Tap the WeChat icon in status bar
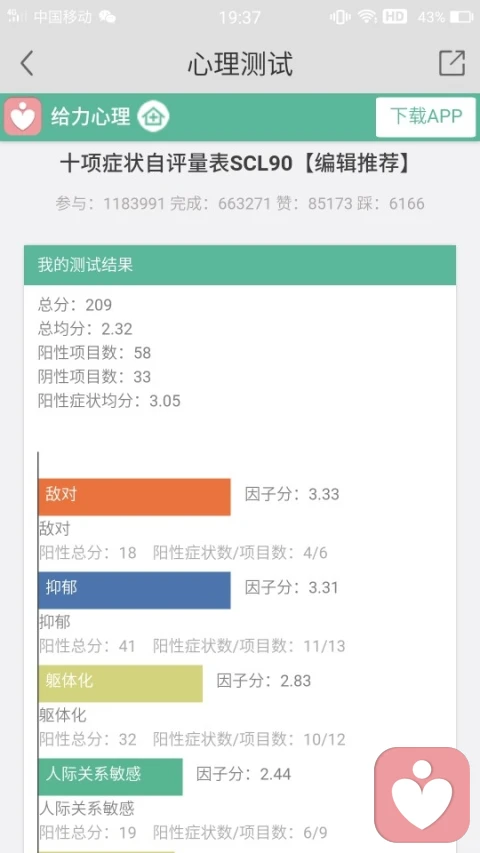Image resolution: width=480 pixels, height=853 pixels. pos(107,17)
